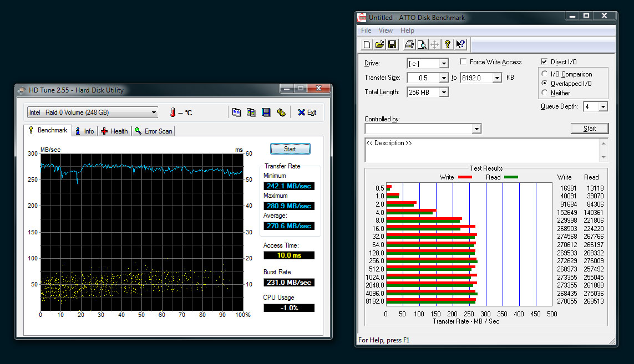Image resolution: width=634 pixels, height=364 pixels.
Task: Choose the Neither radio option
Action: pos(545,93)
